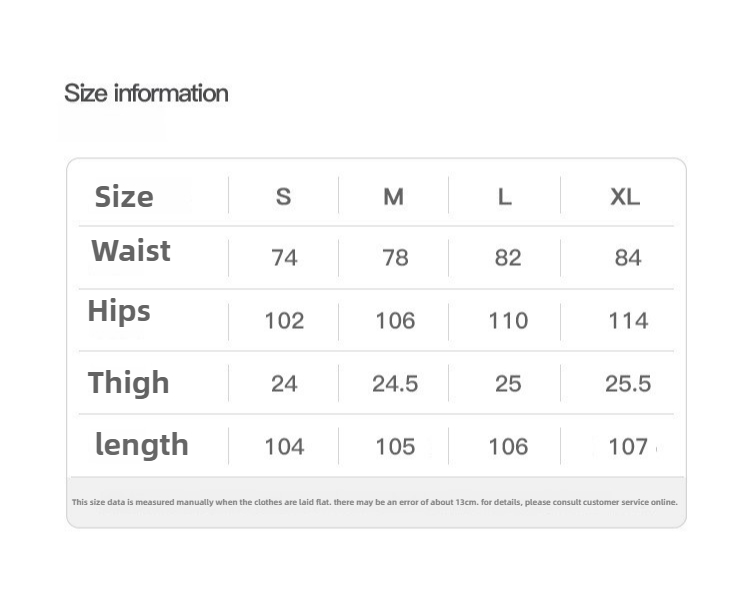Select thigh value 25.5 for size XL
Image resolution: width=750 pixels, height=589 pixels.
[x=628, y=384]
